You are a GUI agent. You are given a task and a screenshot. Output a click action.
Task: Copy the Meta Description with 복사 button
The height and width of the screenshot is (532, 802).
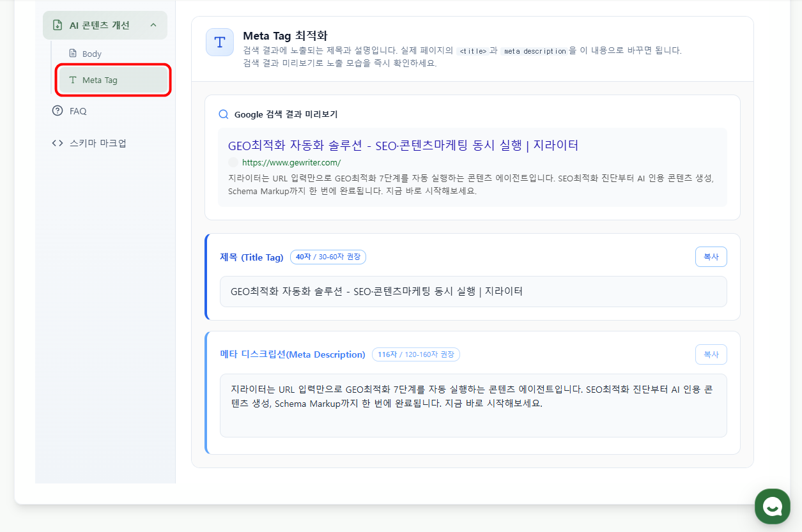click(711, 354)
